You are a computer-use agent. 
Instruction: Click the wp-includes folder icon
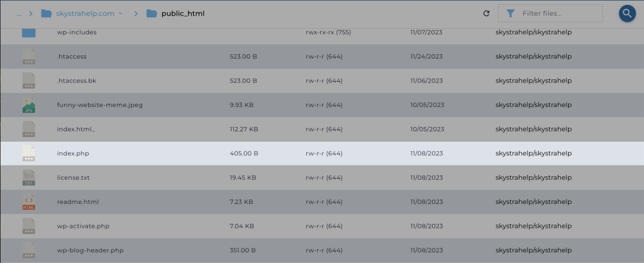tap(29, 32)
